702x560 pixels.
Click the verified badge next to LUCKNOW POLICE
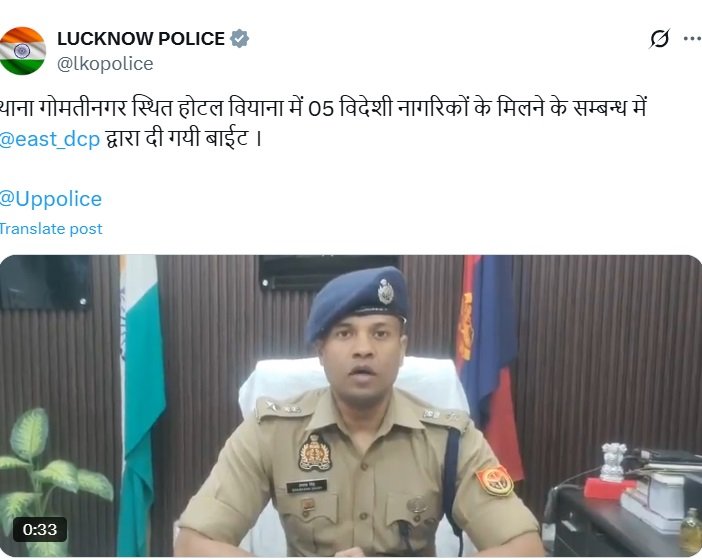coord(240,39)
